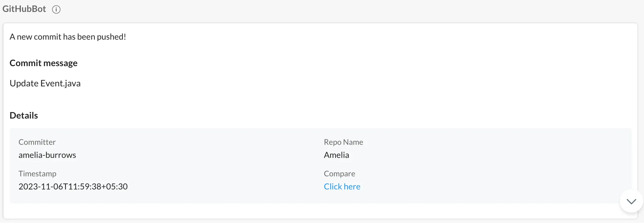
Task: Click the Details heading
Action: 24,115
